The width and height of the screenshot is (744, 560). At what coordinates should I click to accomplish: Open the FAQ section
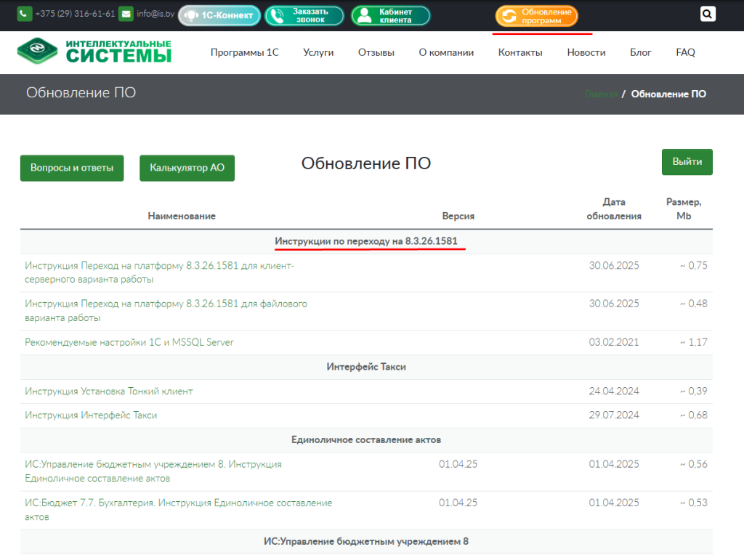(x=684, y=52)
